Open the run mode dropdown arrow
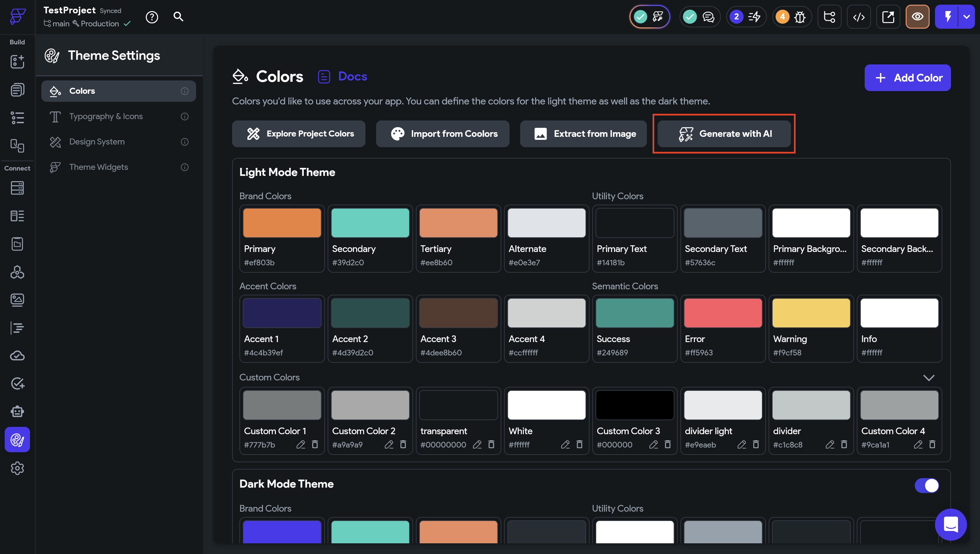The width and height of the screenshot is (980, 554). [966, 17]
